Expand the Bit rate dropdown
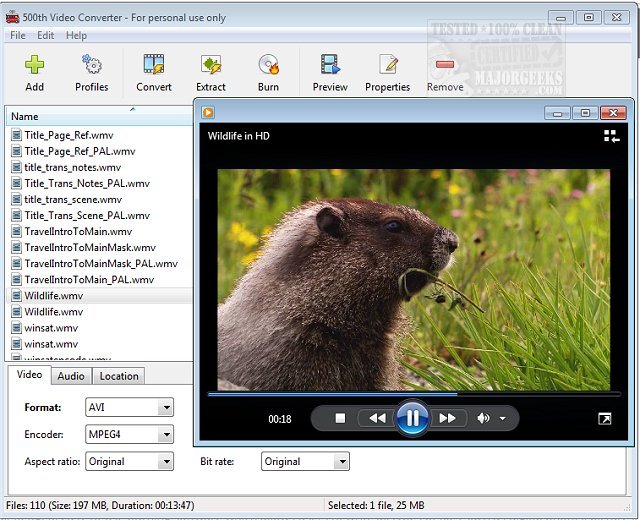 [342, 462]
